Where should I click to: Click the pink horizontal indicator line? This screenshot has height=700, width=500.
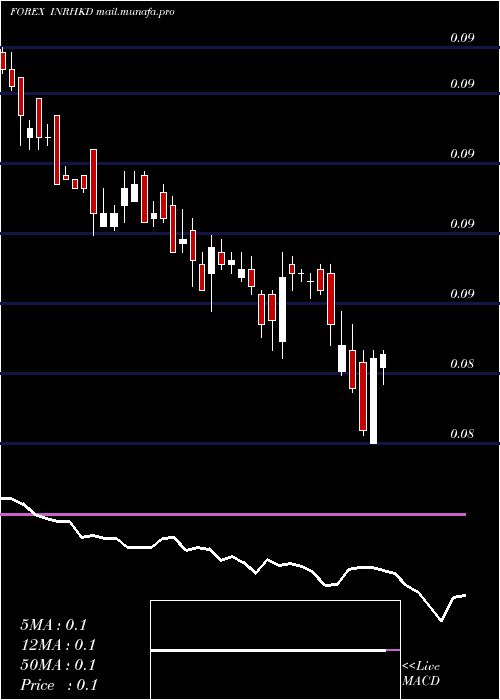[233, 515]
